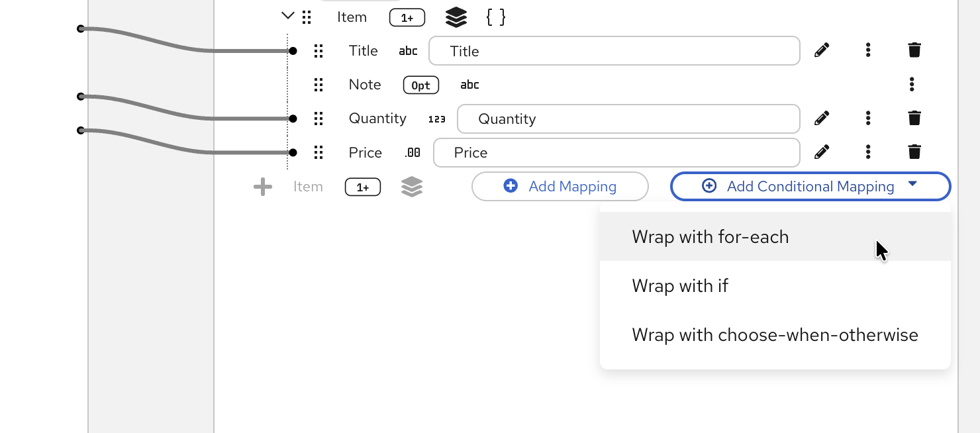Click the 1+ cardinality badge on Item
This screenshot has height=433, width=980.
(x=407, y=17)
